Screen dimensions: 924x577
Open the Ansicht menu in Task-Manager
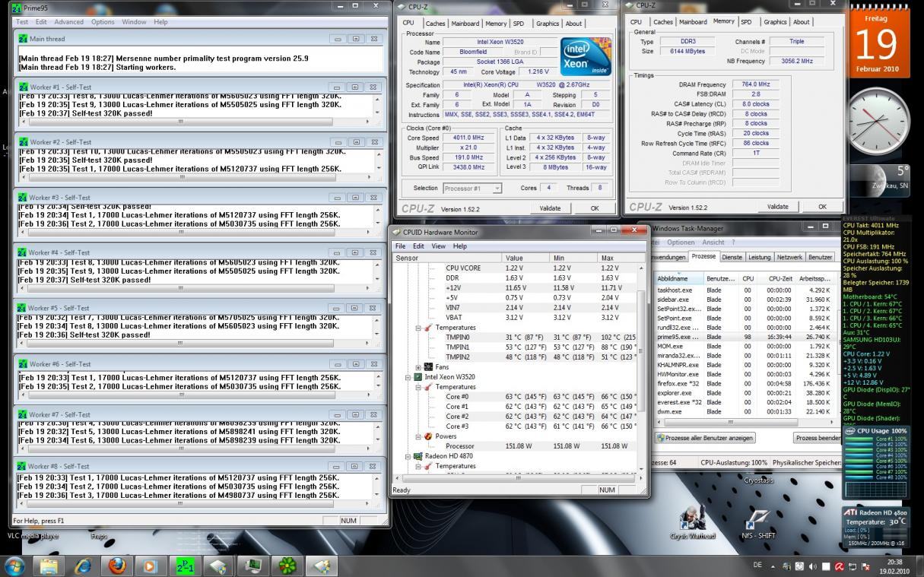(x=713, y=243)
